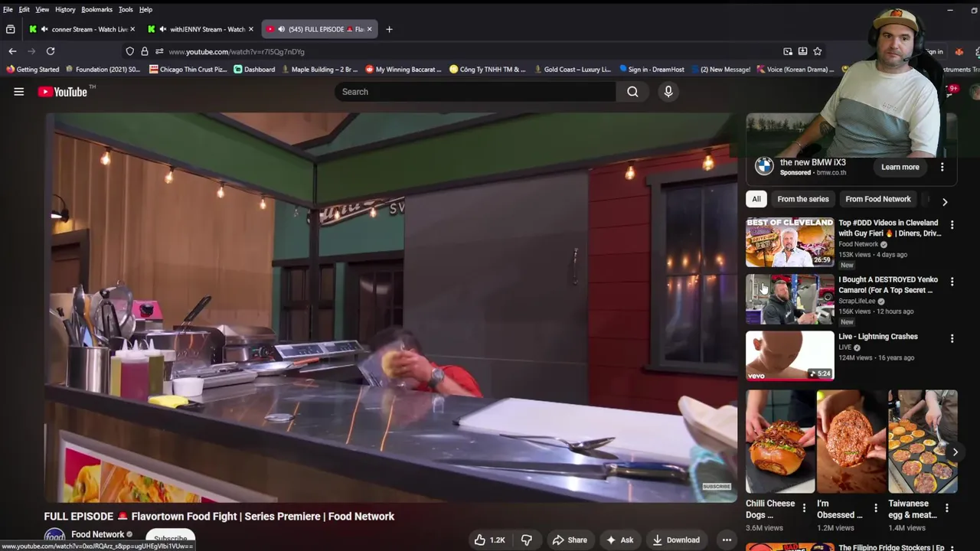This screenshot has width=980, height=551.
Task: Open the Dashboard bookmark
Action: [254, 70]
